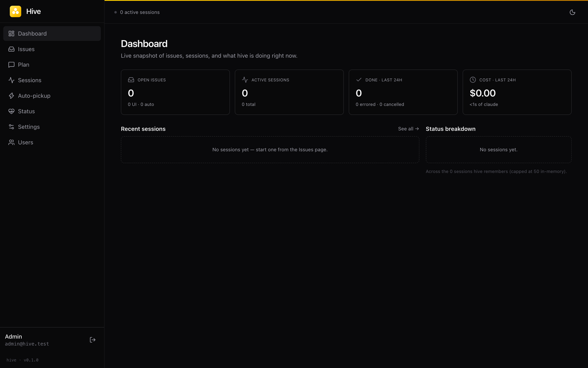
Task: Click the pulse icon on Active Sessions card
Action: pos(245,80)
